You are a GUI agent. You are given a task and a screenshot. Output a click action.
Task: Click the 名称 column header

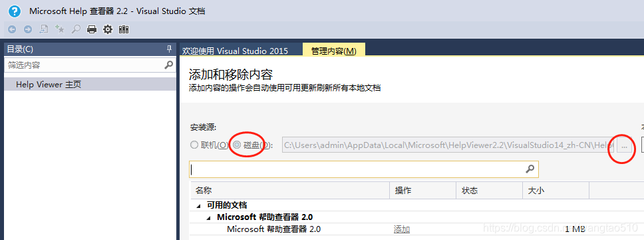click(x=290, y=191)
